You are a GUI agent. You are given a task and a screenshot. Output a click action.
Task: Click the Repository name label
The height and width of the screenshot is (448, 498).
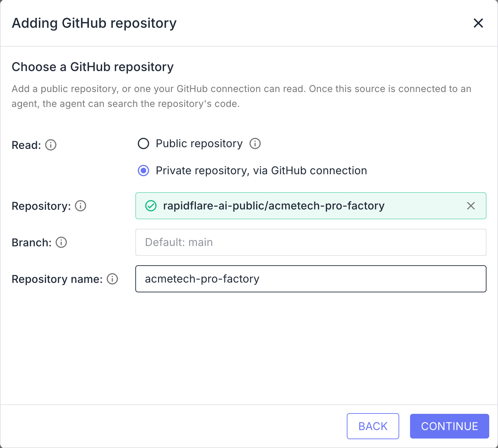(57, 279)
